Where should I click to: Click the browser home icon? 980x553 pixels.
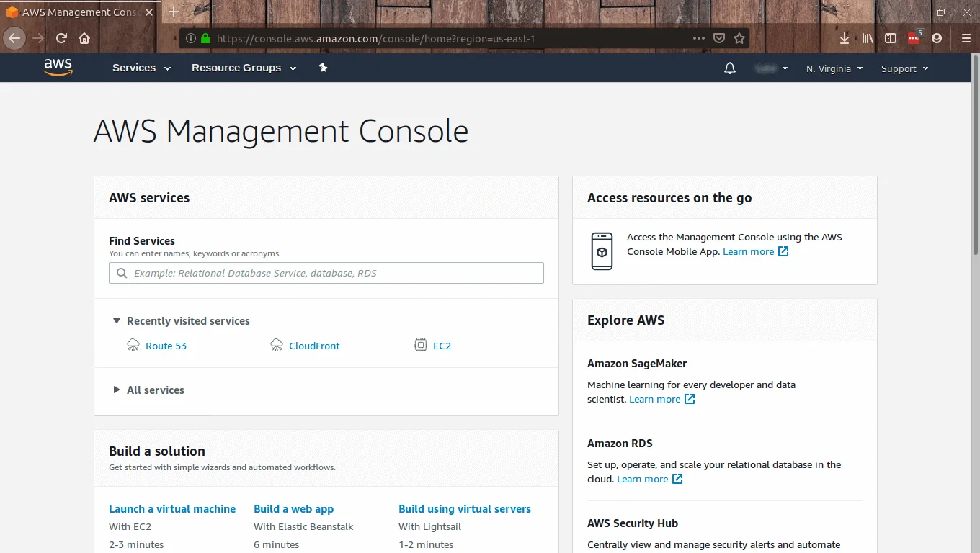[x=84, y=38]
